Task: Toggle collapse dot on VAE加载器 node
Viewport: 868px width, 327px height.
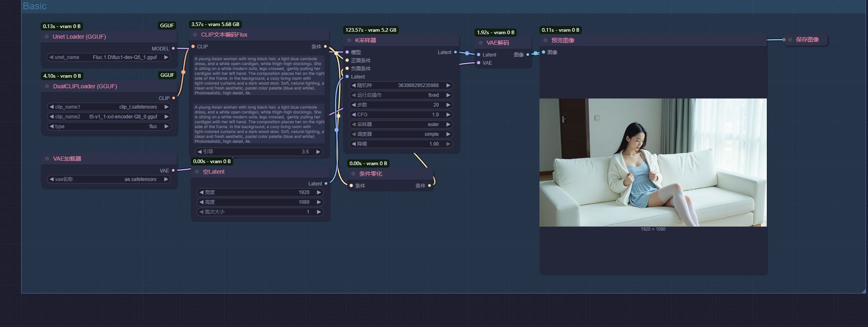Action: point(47,159)
